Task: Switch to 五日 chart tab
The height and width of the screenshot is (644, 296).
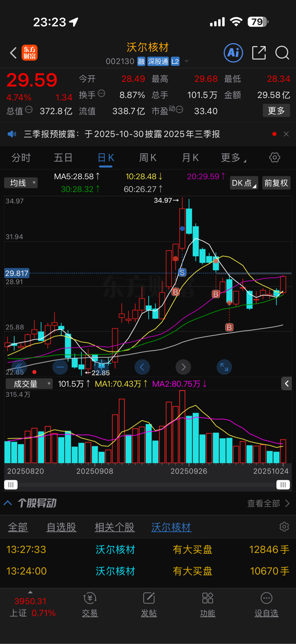Action: 63,157
